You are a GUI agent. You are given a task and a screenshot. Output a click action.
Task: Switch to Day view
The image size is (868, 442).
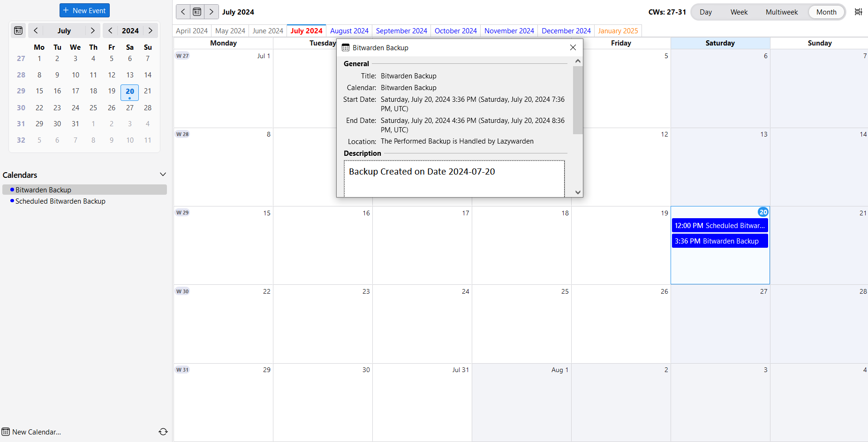(706, 12)
